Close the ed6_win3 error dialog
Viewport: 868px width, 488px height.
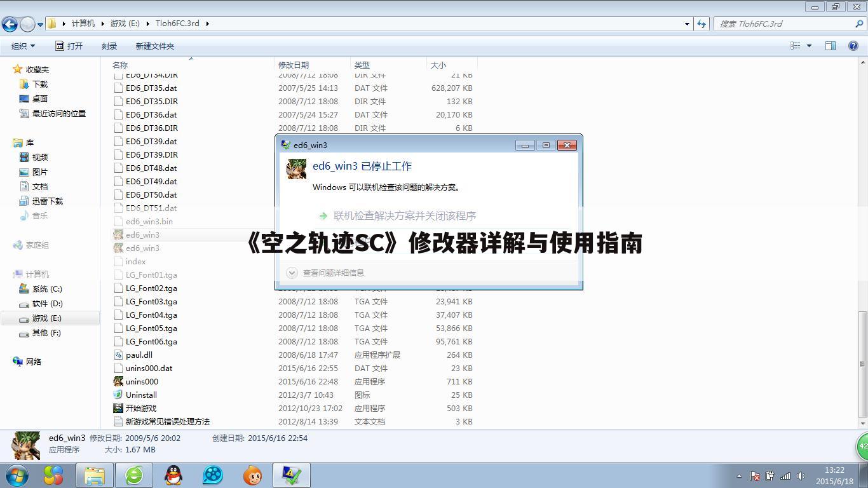pos(567,145)
